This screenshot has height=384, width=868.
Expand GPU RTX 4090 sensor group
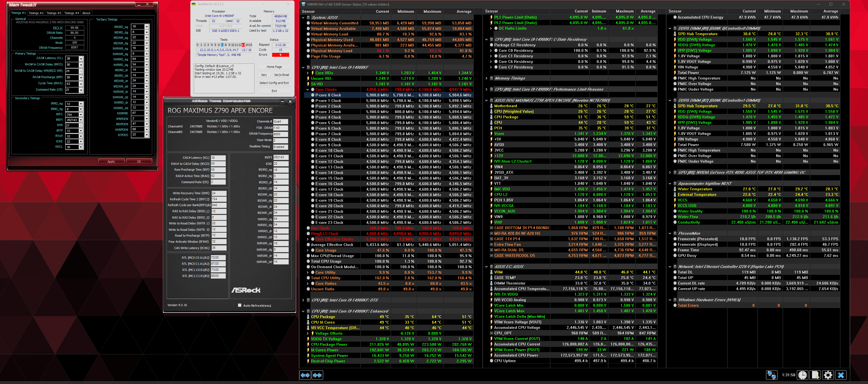(x=670, y=172)
